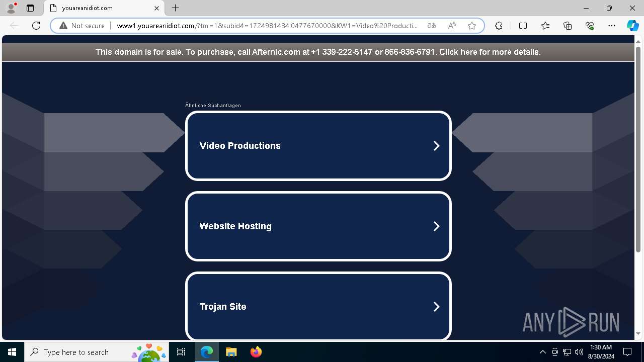Open Settings and more menu
This screenshot has height=362, width=644.
coord(612,26)
